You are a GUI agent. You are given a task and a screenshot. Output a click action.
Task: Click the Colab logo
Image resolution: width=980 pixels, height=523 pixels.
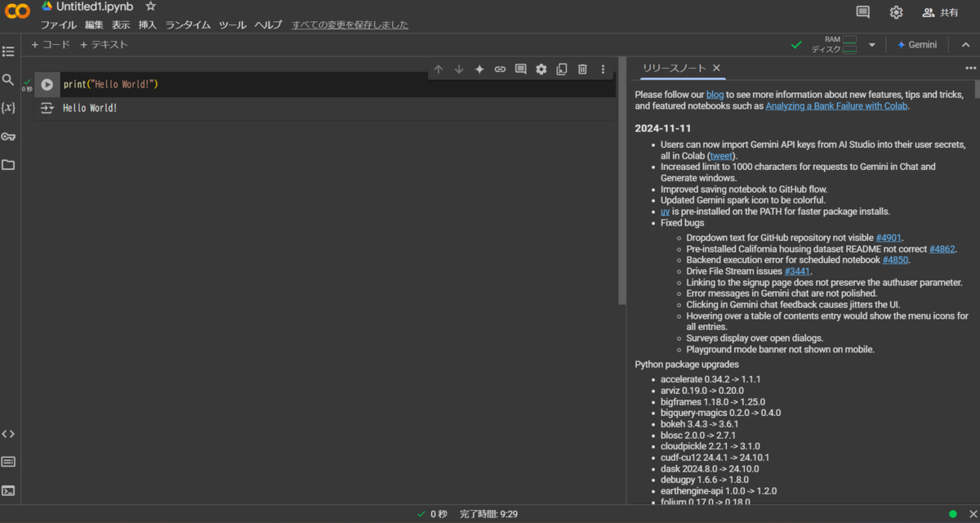coord(17,11)
